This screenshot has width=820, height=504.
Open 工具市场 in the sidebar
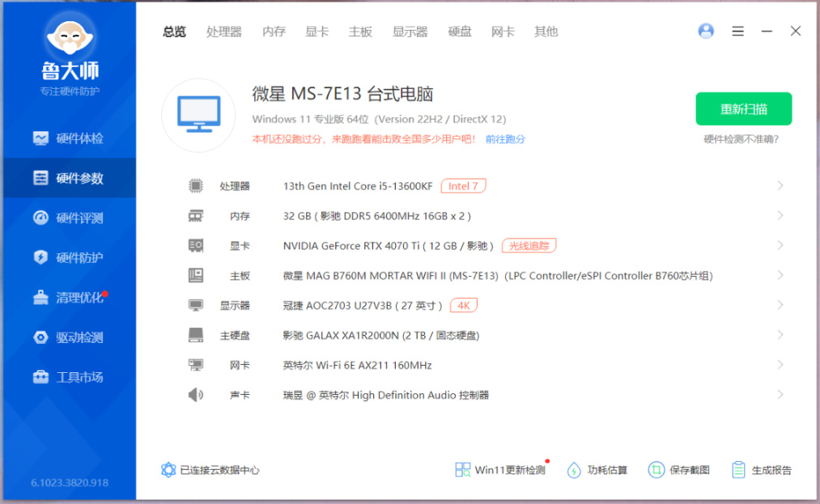tap(70, 376)
